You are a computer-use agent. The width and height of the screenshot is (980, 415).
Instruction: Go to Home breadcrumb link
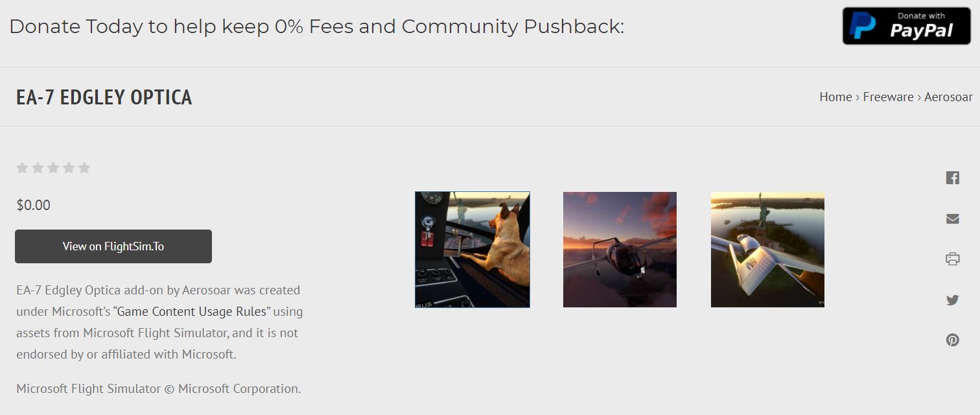835,97
